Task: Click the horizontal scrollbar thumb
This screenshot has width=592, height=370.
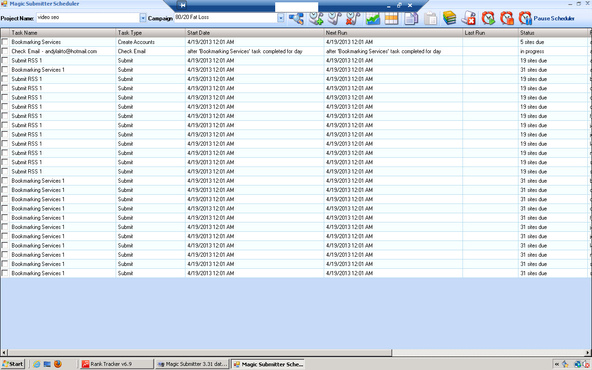Action: point(199,353)
